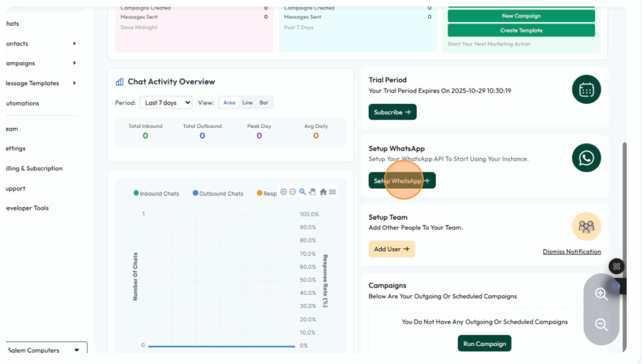The height and width of the screenshot is (364, 642).
Task: Click the overlay zoom-in magnifier button
Action: [601, 294]
